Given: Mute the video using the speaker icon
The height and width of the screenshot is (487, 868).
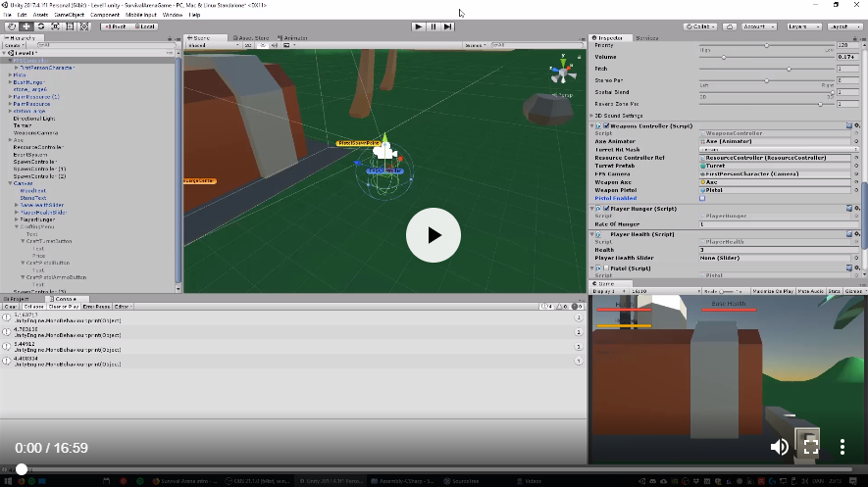Looking at the screenshot, I should tap(779, 447).
